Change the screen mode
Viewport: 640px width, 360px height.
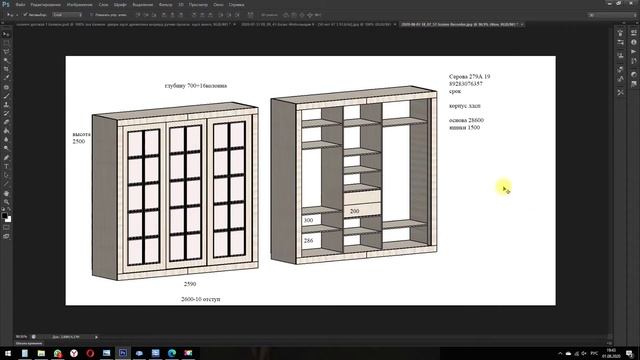pos(6,236)
